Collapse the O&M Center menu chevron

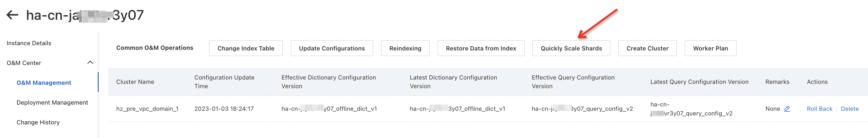coord(90,63)
